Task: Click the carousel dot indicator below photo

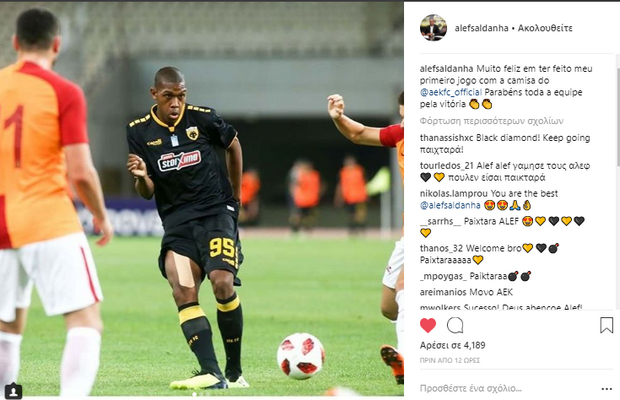Action: coord(202,394)
